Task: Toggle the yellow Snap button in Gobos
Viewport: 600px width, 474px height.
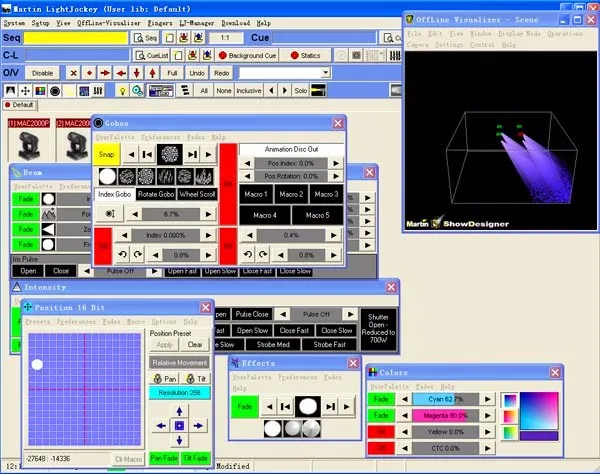Action: click(106, 154)
